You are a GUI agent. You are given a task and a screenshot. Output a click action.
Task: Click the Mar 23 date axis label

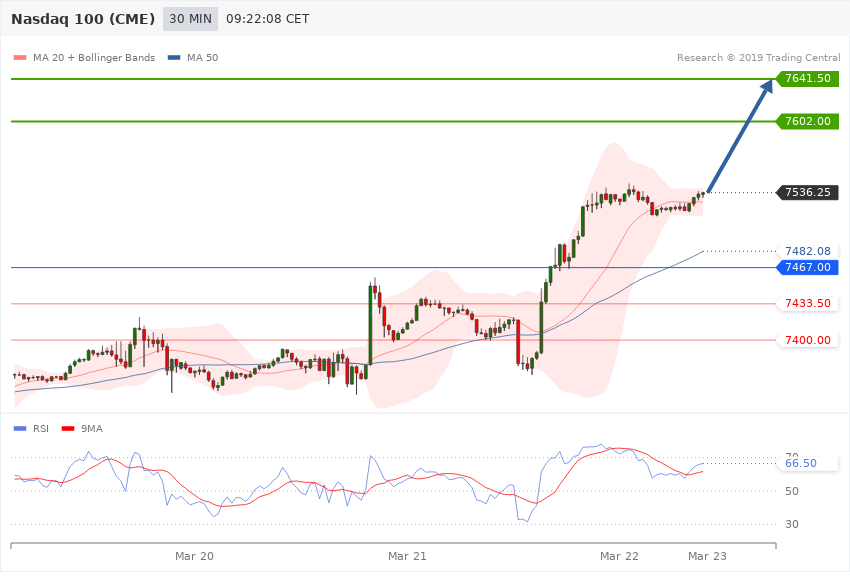click(x=707, y=556)
